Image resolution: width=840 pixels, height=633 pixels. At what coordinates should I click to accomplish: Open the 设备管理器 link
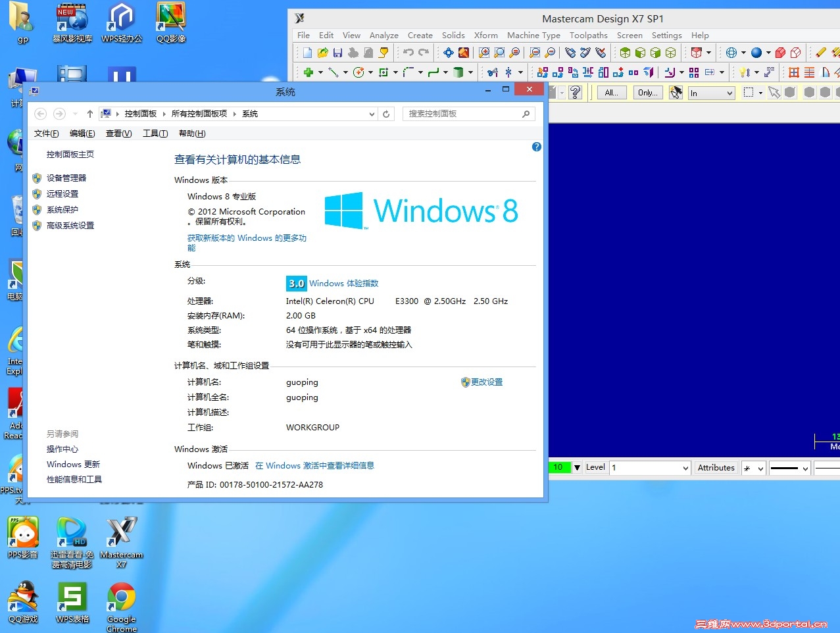coord(66,178)
